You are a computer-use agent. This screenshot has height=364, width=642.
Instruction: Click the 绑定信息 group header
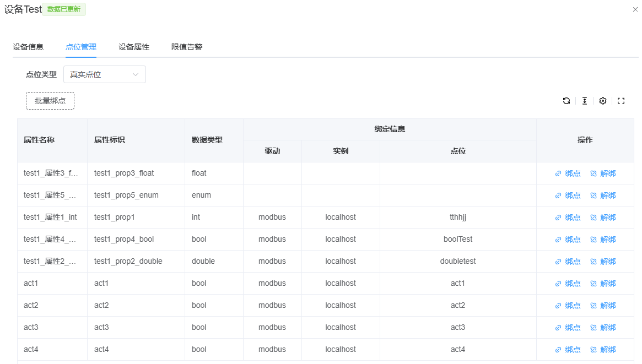coord(390,129)
